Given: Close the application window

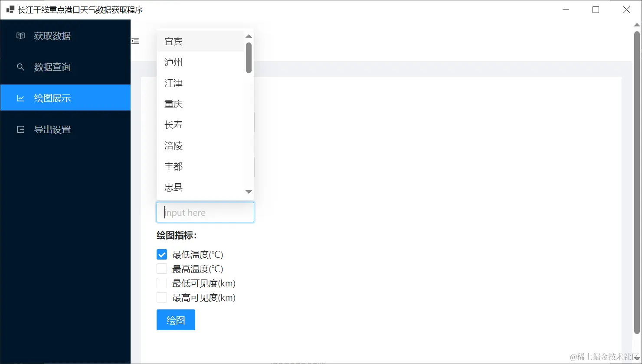Looking at the screenshot, I should pyautogui.click(x=626, y=10).
